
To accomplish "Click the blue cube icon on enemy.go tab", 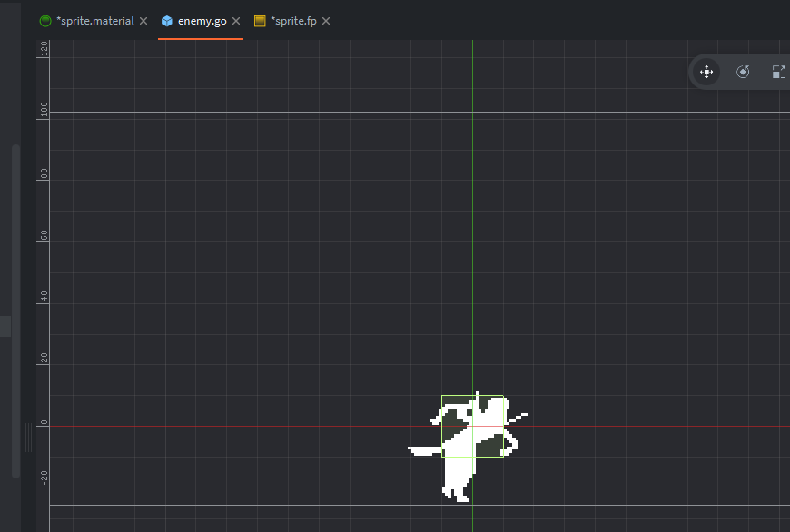I will [167, 21].
